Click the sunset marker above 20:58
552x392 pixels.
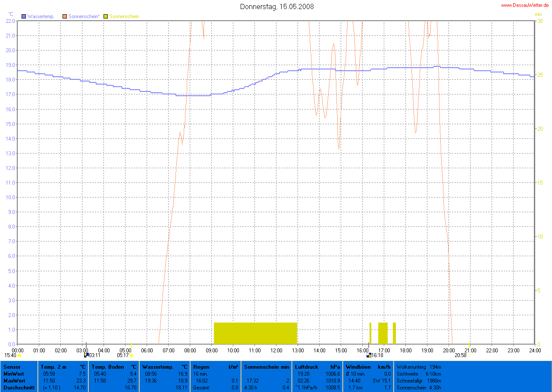click(x=469, y=346)
